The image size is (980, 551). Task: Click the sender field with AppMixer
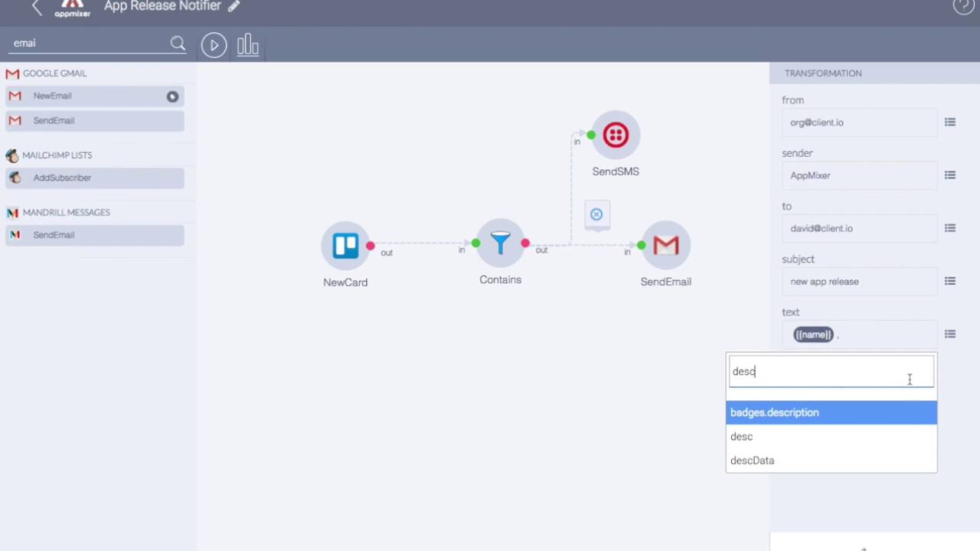[859, 175]
